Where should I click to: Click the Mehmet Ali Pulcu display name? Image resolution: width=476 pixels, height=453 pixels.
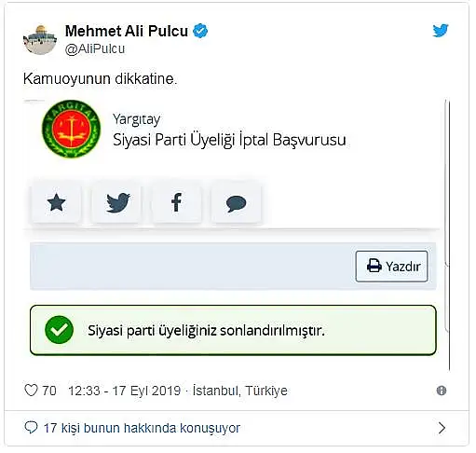click(x=127, y=31)
